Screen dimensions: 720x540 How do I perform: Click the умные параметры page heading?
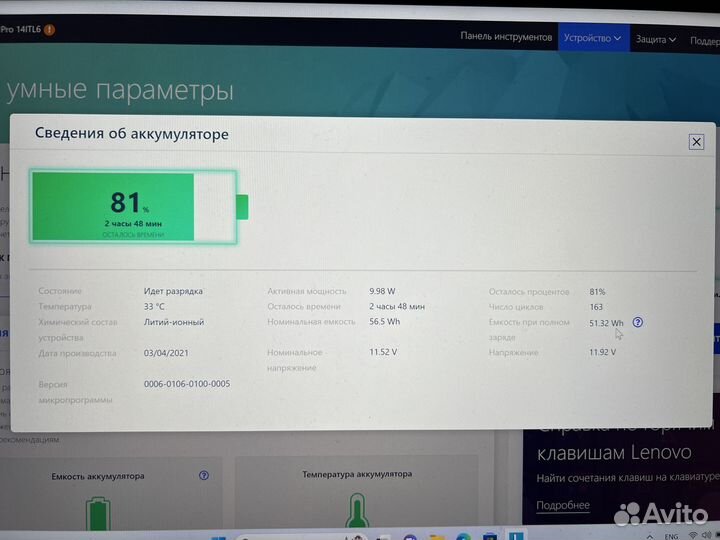120,90
